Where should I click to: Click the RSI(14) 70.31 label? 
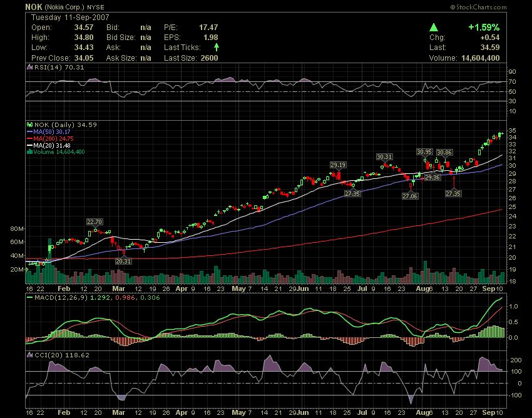pyautogui.click(x=59, y=67)
